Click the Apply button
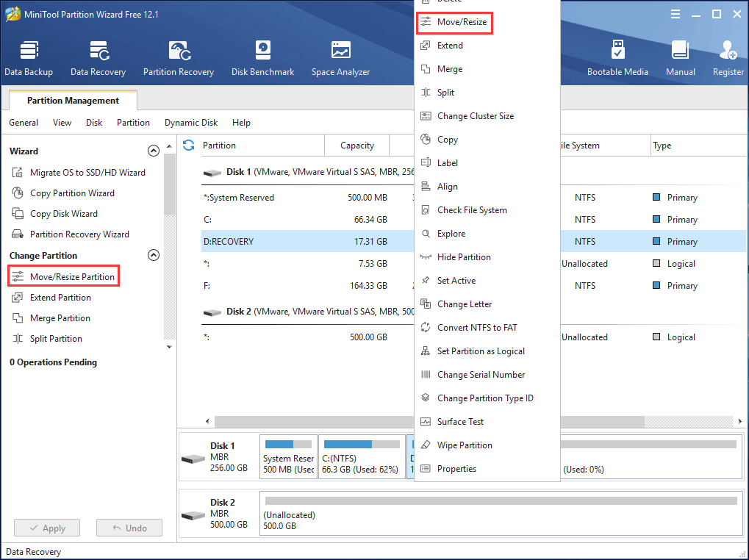This screenshot has width=749, height=560. 47,528
